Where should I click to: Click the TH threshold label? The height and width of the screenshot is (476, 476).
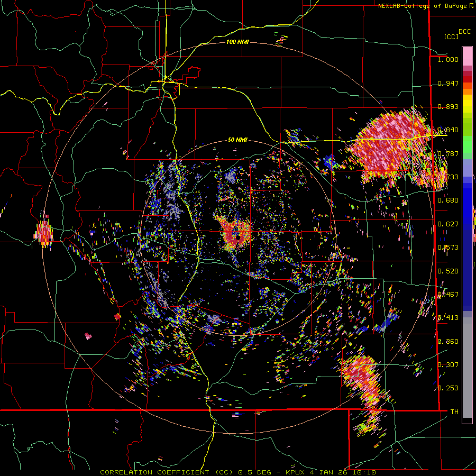(x=454, y=411)
